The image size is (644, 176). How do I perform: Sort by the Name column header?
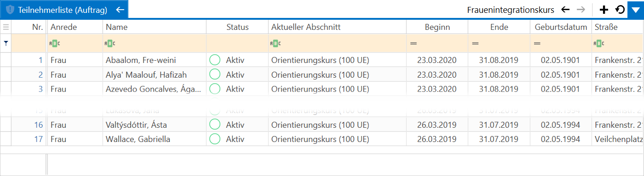click(155, 27)
